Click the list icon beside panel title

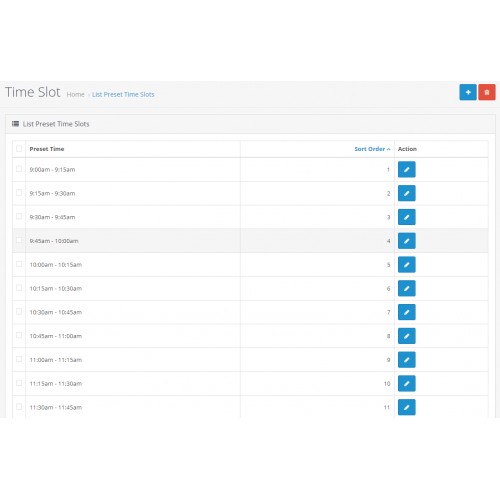click(15, 124)
